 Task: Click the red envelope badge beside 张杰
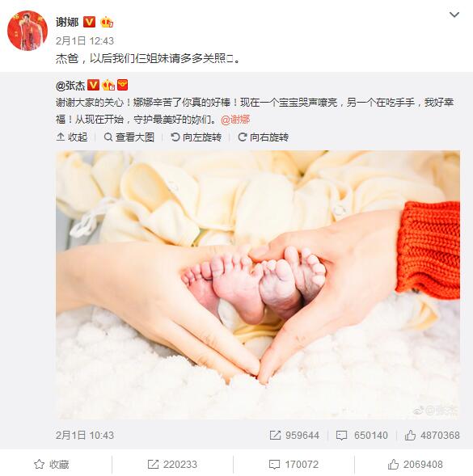point(122,85)
